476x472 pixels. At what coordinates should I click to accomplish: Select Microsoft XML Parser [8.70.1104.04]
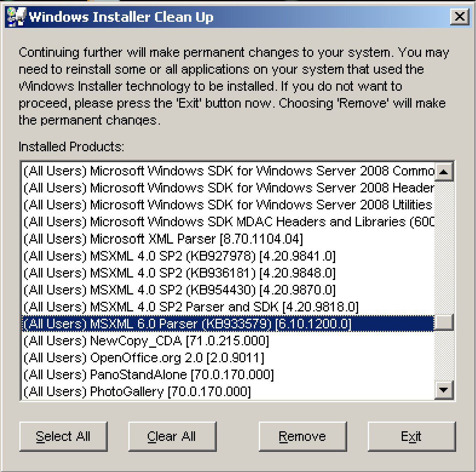(228, 239)
